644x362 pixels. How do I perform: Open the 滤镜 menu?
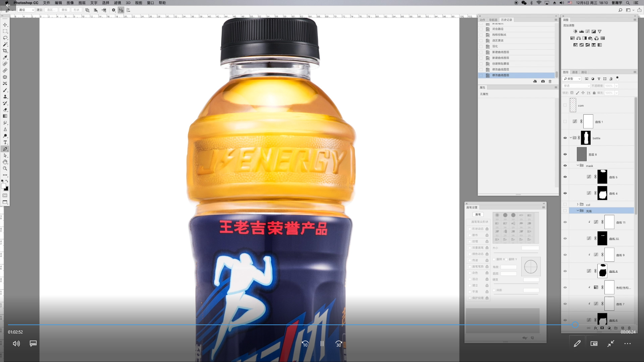pyautogui.click(x=117, y=3)
